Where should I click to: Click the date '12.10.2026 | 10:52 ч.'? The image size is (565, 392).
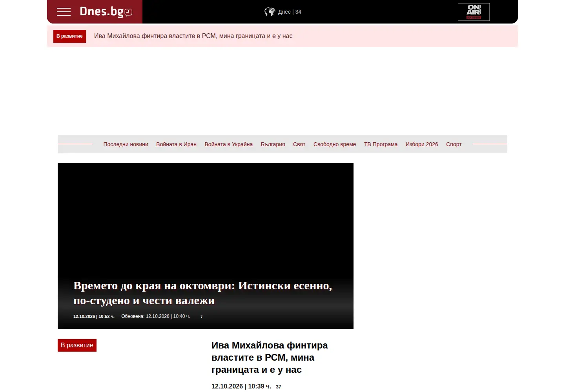click(x=94, y=316)
